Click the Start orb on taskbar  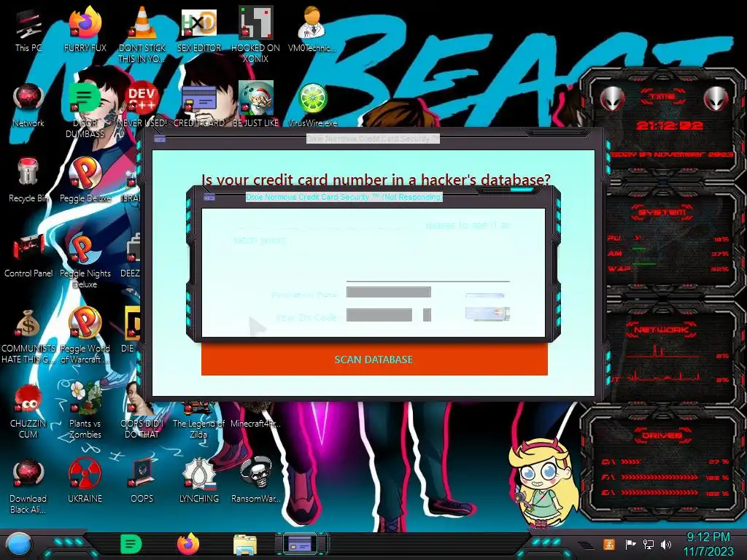tap(19, 545)
